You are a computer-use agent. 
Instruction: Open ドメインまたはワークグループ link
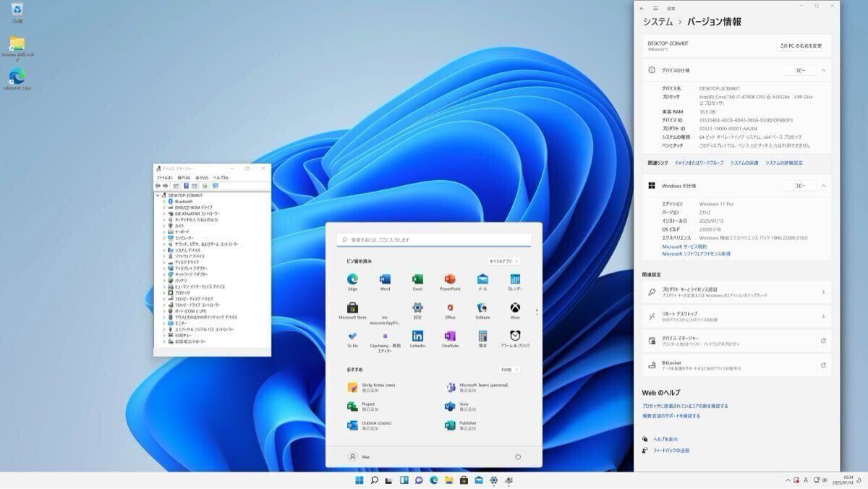(x=699, y=163)
